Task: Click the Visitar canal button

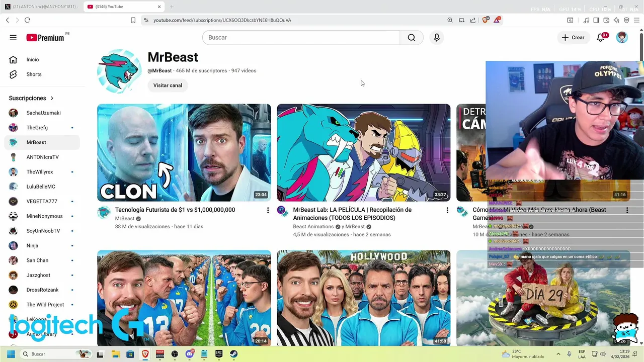Action: [x=168, y=85]
